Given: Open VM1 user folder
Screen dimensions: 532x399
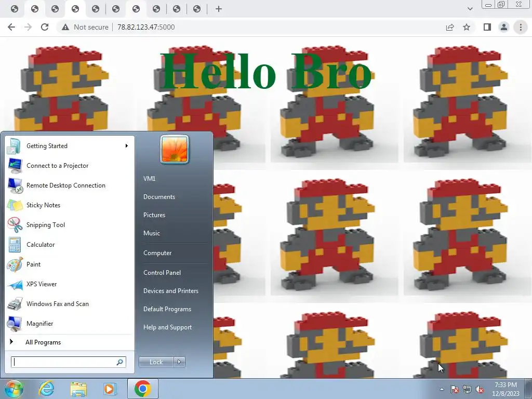Looking at the screenshot, I should pyautogui.click(x=149, y=179).
